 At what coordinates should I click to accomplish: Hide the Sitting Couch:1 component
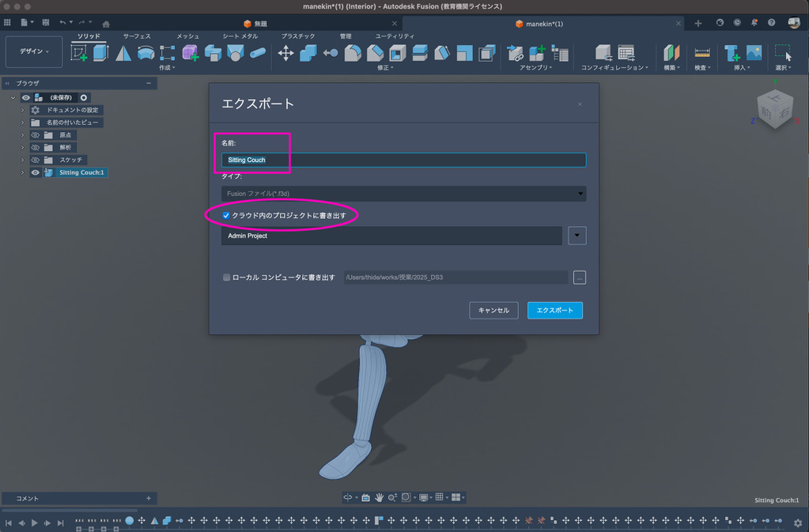tap(35, 172)
